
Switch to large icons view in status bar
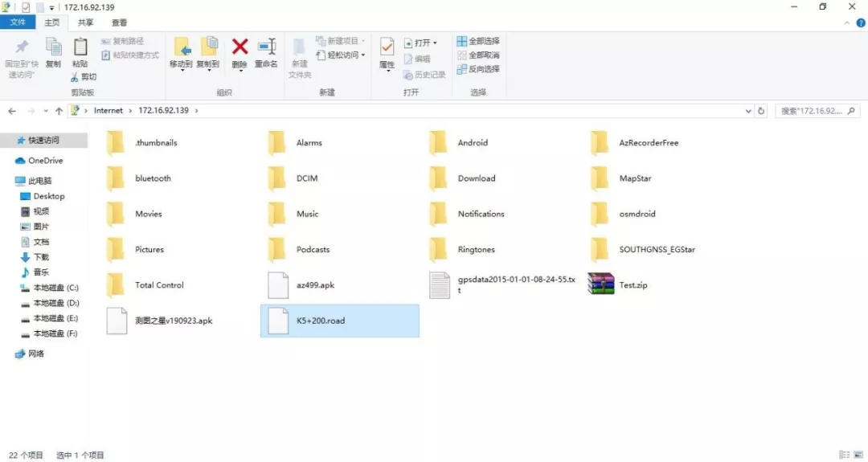[x=858, y=455]
